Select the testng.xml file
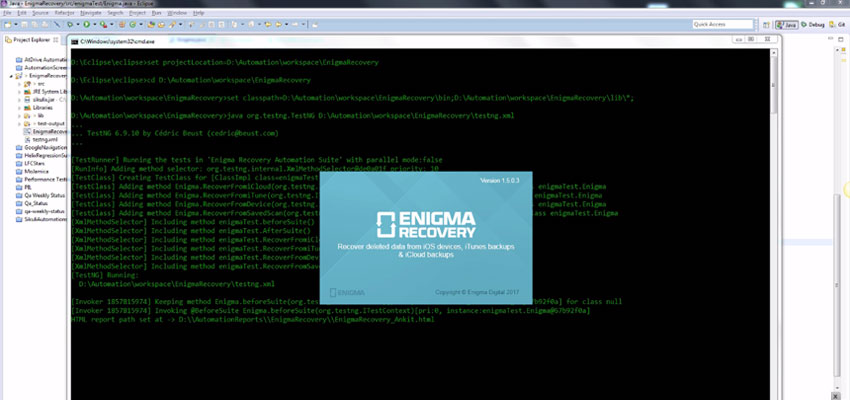The image size is (850, 400). pyautogui.click(x=41, y=139)
